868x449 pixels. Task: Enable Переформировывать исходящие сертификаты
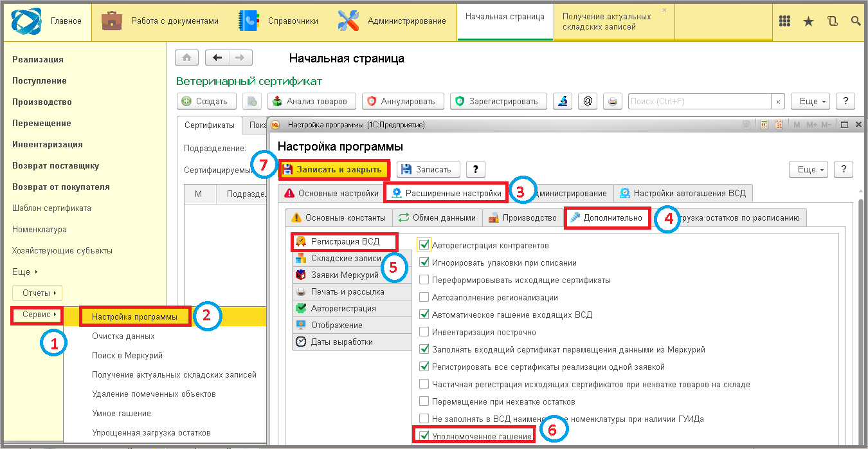coord(424,280)
